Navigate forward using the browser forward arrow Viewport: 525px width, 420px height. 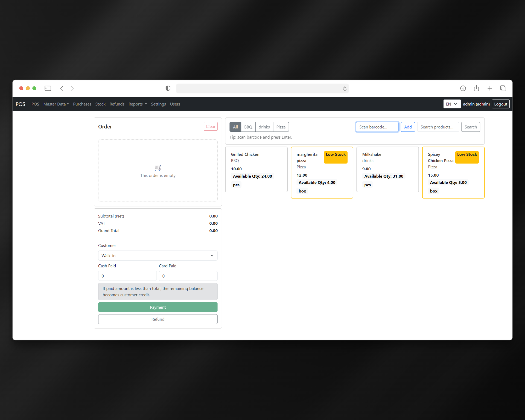(72, 88)
